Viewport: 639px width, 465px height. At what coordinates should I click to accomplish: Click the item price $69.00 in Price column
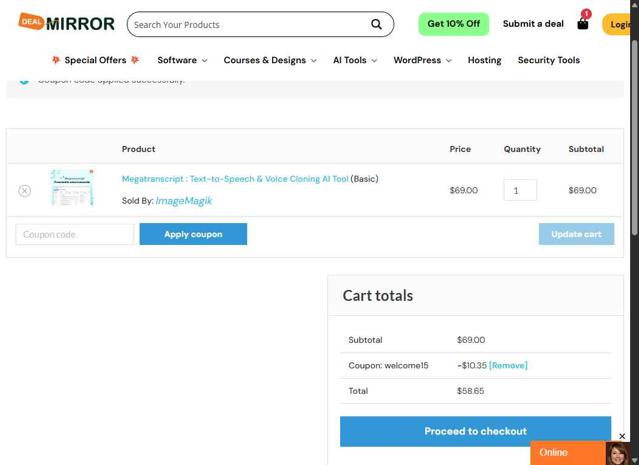pyautogui.click(x=463, y=190)
